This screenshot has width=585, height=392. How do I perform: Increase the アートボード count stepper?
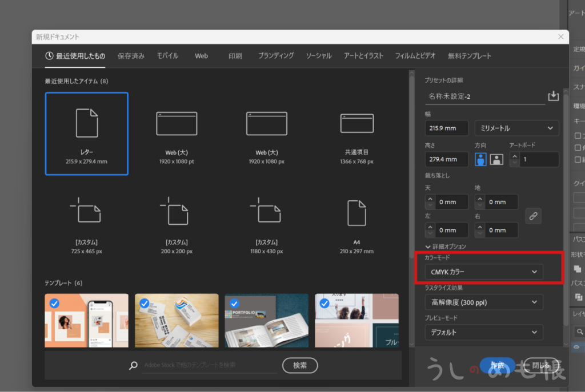click(514, 156)
